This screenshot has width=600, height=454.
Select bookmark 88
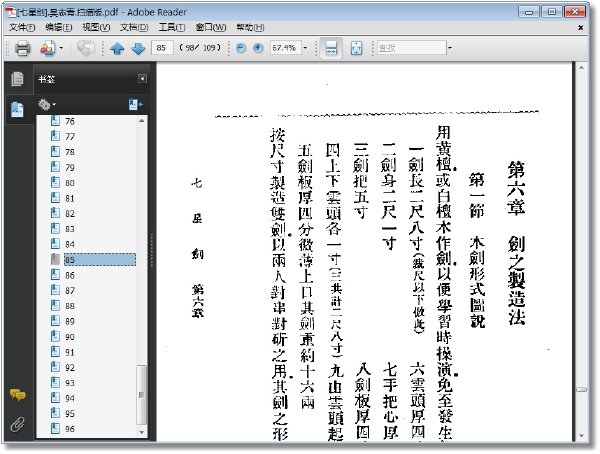[x=70, y=306]
